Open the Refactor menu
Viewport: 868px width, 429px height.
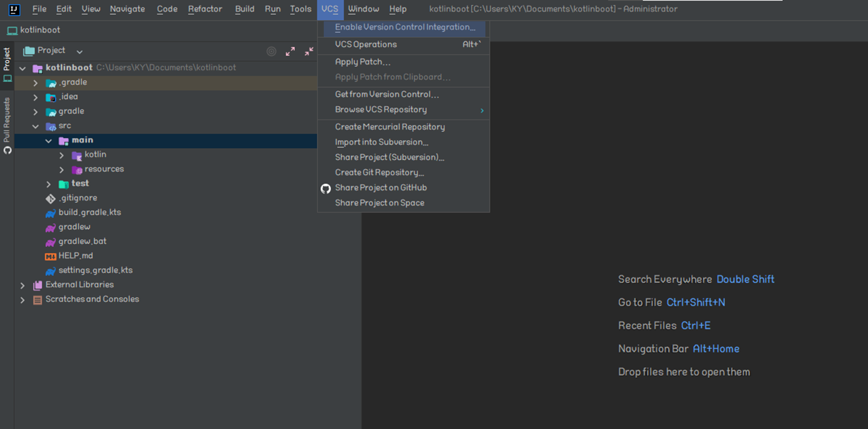(x=205, y=9)
